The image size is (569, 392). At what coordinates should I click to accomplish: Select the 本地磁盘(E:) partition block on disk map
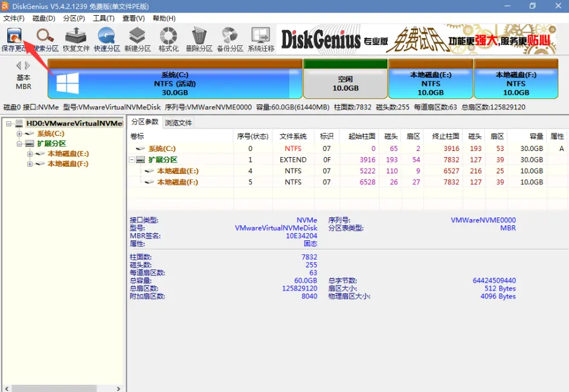(431, 79)
